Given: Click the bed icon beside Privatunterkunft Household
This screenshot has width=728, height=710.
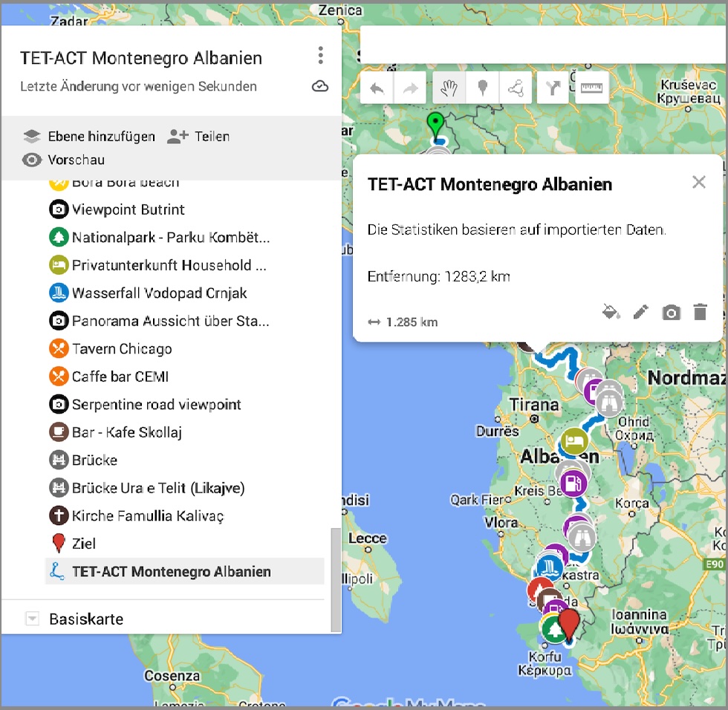Looking at the screenshot, I should [x=59, y=265].
